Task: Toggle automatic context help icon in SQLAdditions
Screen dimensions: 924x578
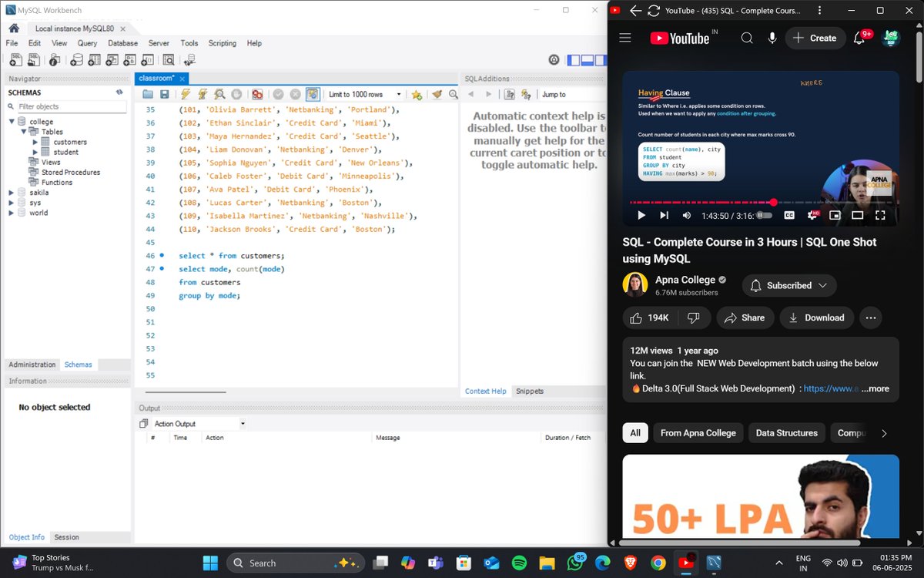Action: click(526, 94)
